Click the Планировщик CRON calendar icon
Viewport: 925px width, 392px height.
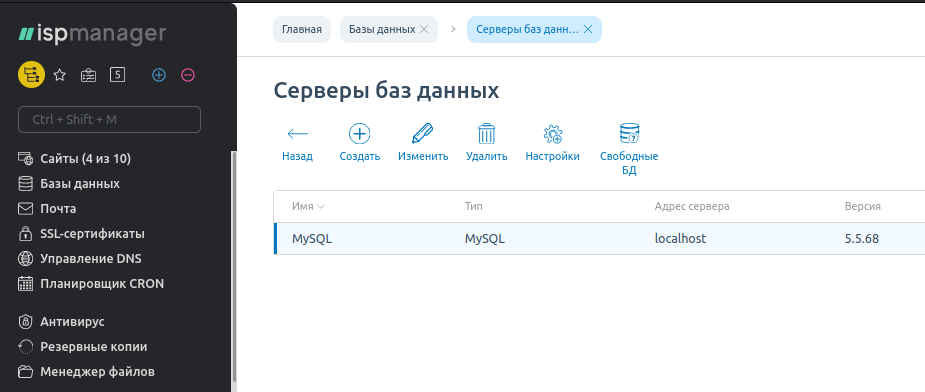pyautogui.click(x=25, y=283)
